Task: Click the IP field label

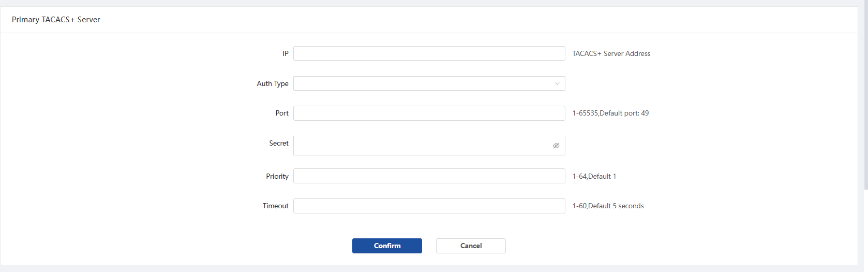Action: tap(286, 53)
